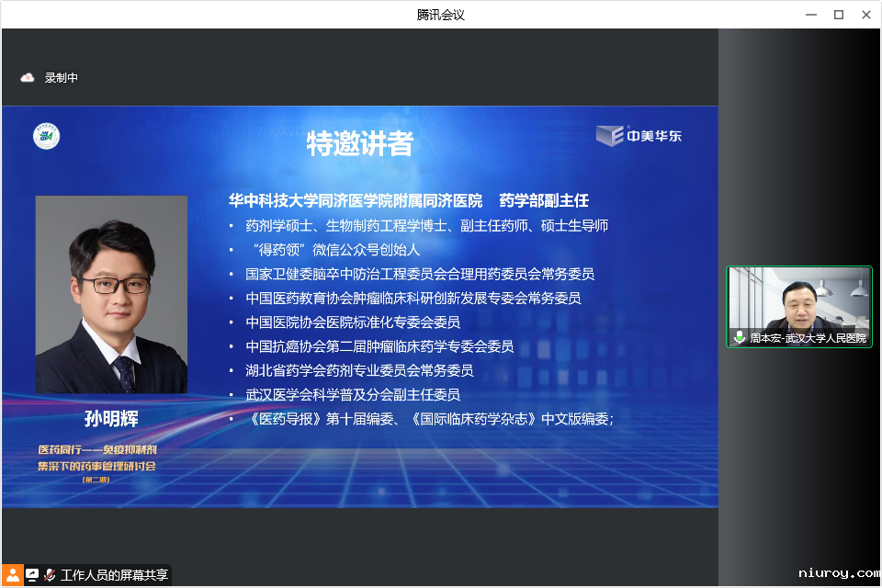
Task: Click green microphone icon on participant video
Action: (x=739, y=337)
